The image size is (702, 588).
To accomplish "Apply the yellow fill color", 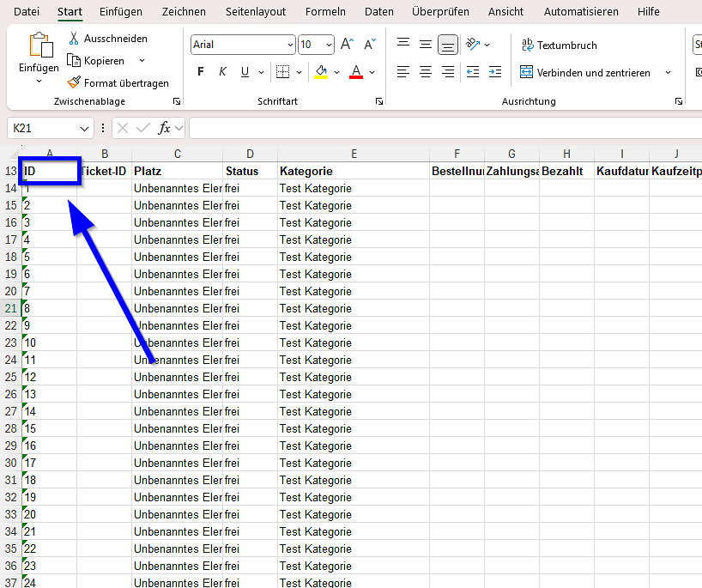I will pos(321,72).
